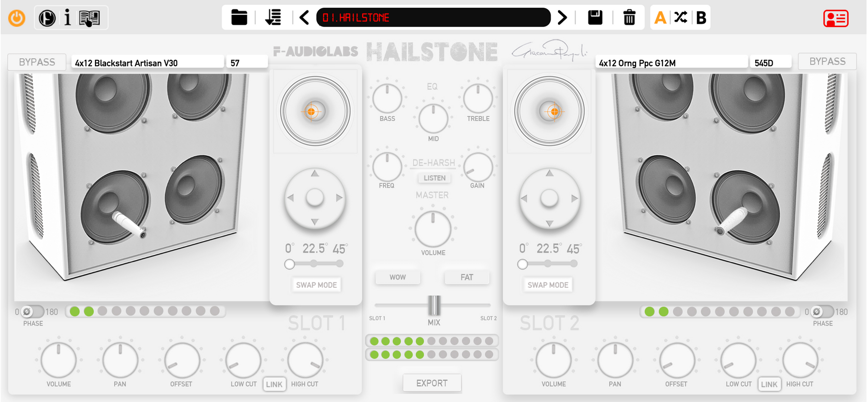Open the preset folder browser icon
Image resolution: width=868 pixels, height=402 pixels.
pyautogui.click(x=239, y=18)
